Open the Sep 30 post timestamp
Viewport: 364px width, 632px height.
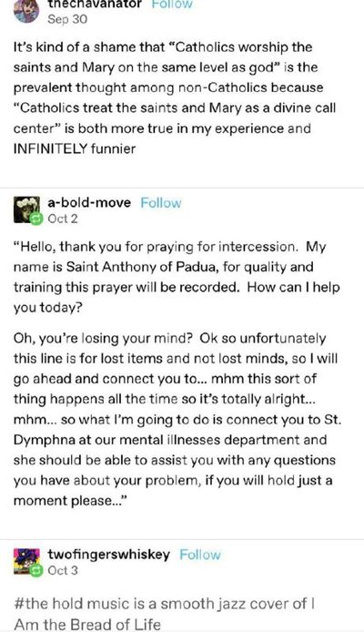click(x=67, y=19)
